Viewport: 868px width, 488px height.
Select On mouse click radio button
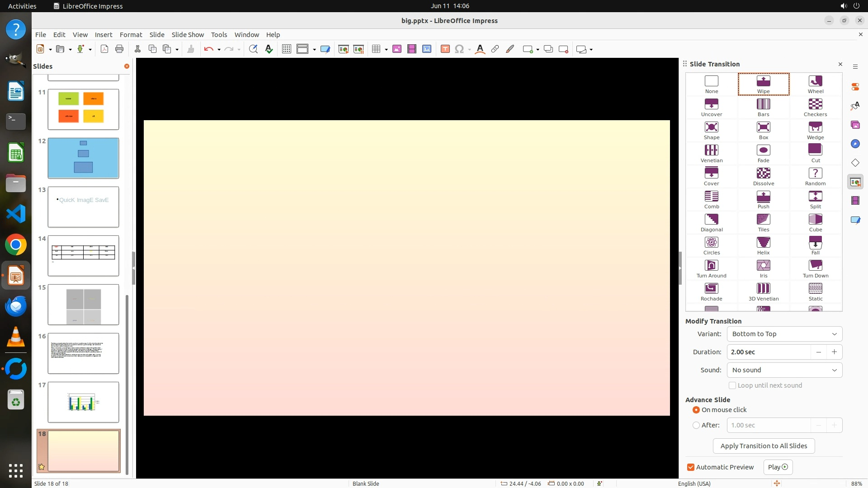(696, 410)
